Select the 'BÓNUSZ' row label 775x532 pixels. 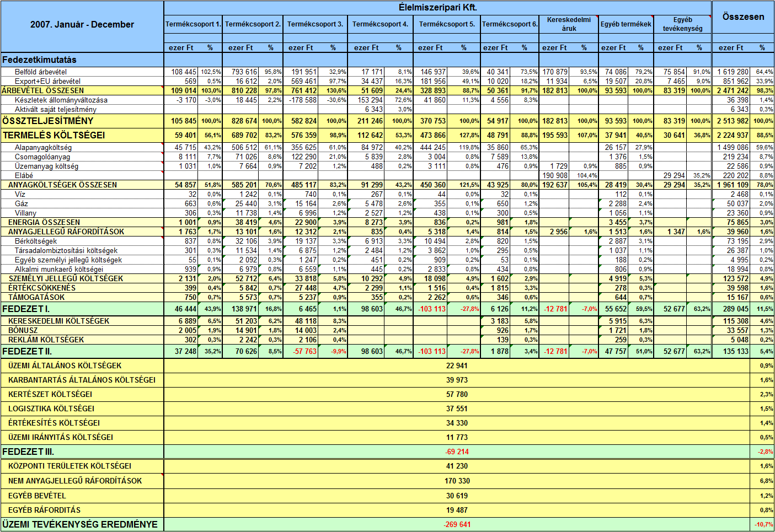click(x=23, y=330)
